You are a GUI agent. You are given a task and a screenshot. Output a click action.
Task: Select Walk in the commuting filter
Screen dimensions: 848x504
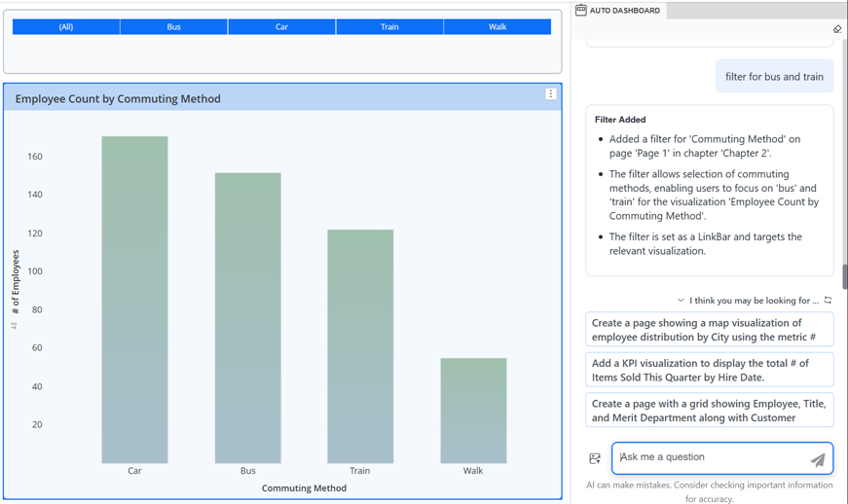click(x=498, y=27)
